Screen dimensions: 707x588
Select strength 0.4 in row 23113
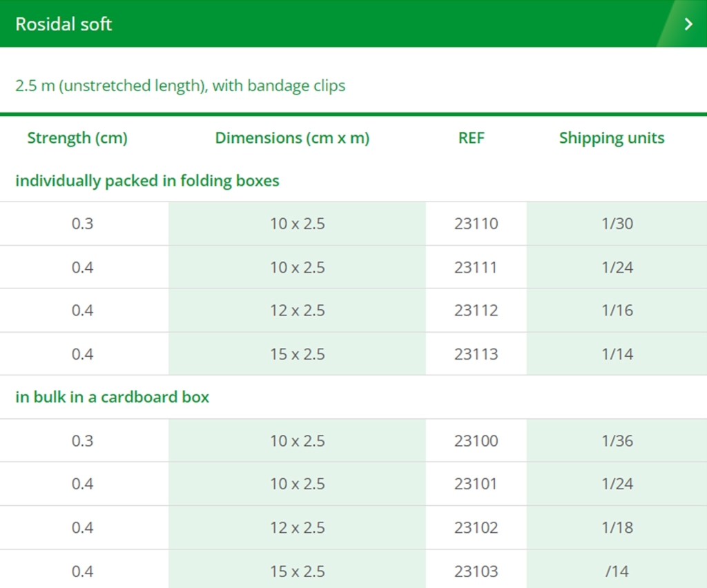(x=83, y=354)
